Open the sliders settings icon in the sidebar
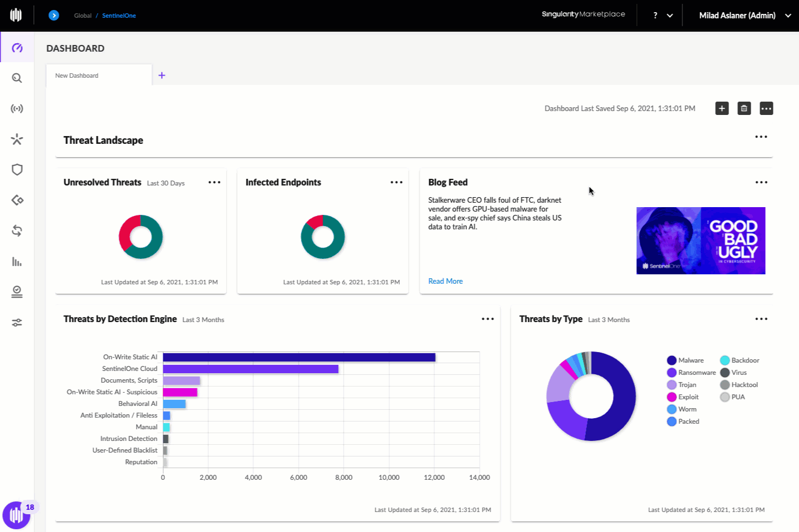 [17, 323]
